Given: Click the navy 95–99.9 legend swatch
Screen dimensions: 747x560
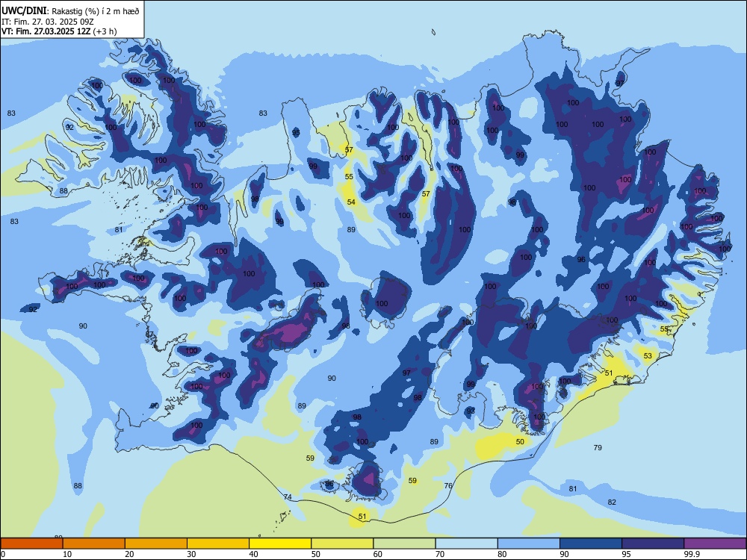Looking at the screenshot, I should 653,544.
